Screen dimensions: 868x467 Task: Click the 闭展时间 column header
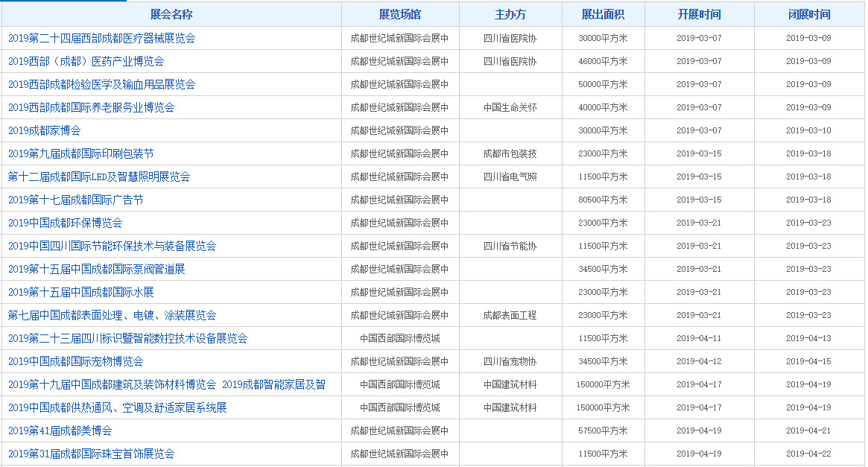tap(809, 14)
